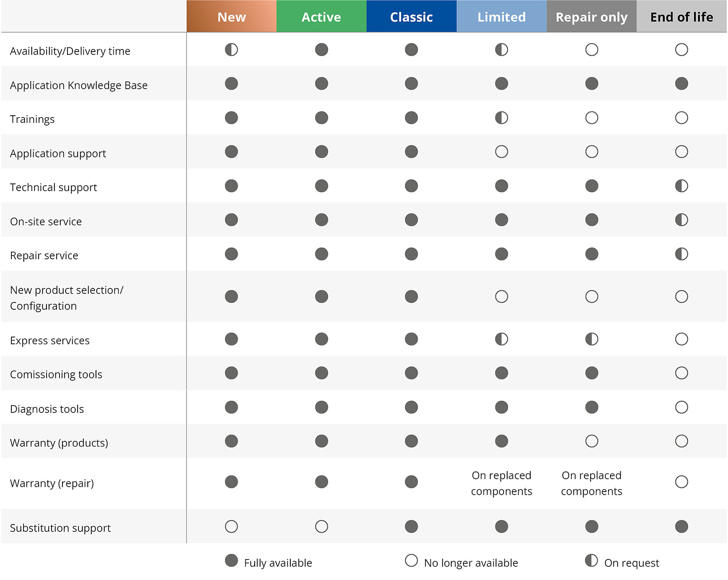Click the No longer available legend circle
Screen dimensions: 728x580
click(x=411, y=560)
